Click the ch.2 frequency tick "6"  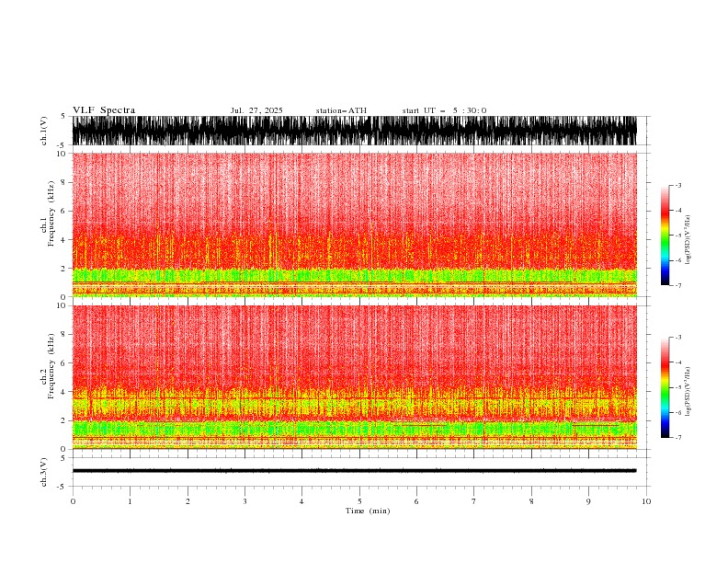pyautogui.click(x=63, y=363)
